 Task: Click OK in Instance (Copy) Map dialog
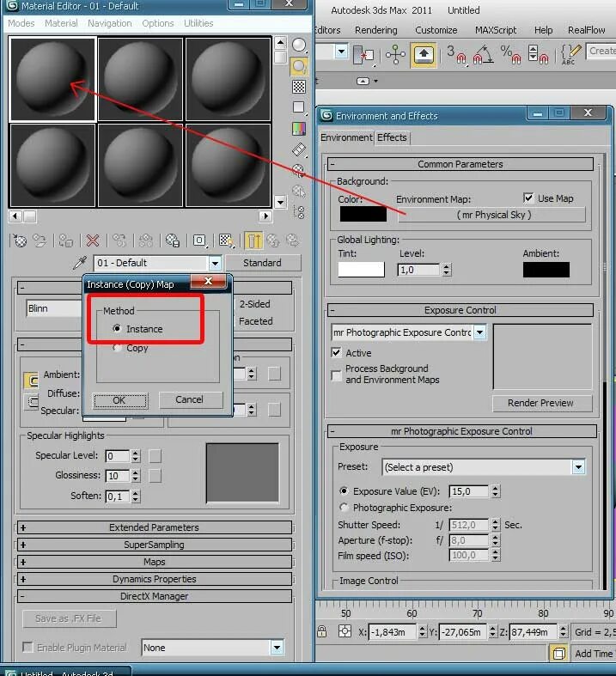120,400
